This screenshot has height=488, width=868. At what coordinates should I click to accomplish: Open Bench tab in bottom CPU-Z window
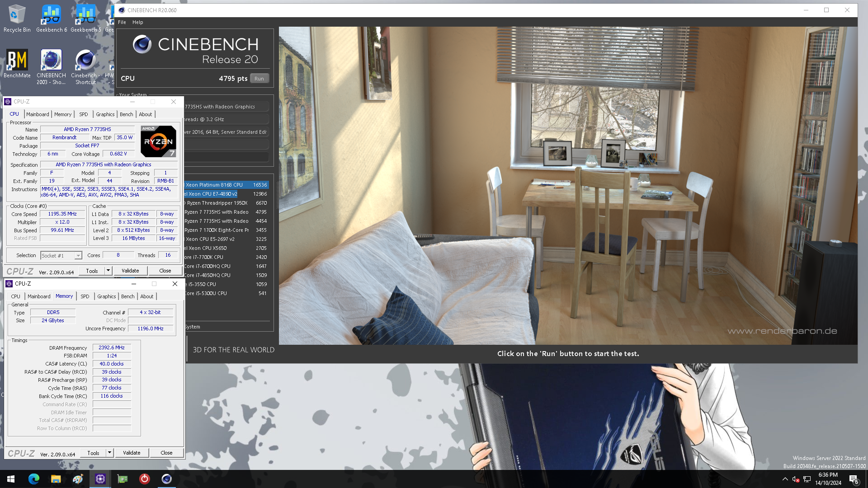coord(128,296)
